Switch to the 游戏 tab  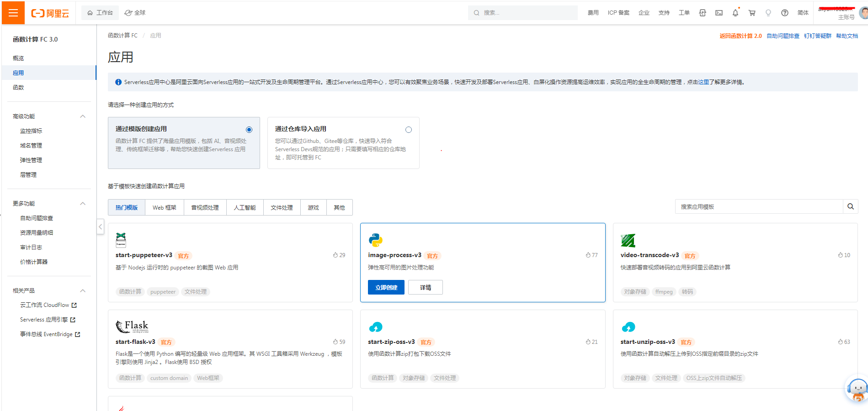coord(314,207)
